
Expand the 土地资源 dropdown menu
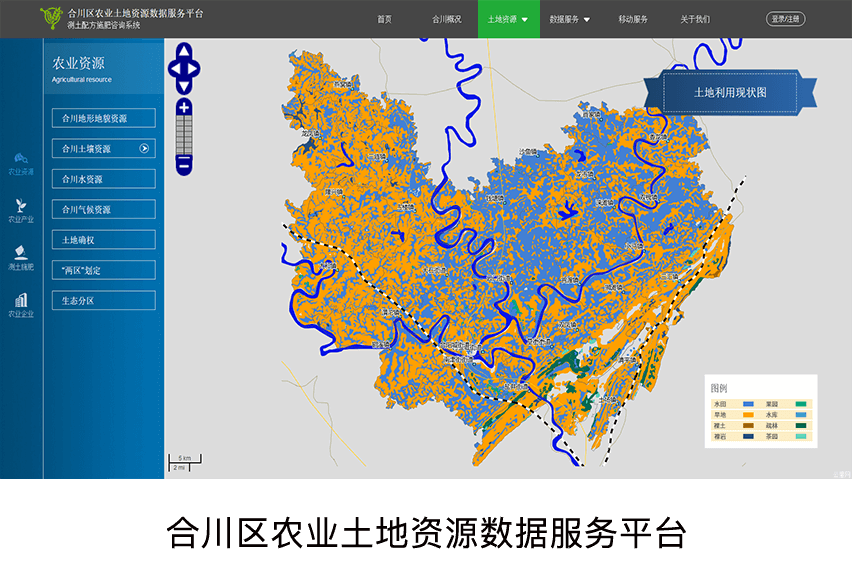tap(508, 19)
